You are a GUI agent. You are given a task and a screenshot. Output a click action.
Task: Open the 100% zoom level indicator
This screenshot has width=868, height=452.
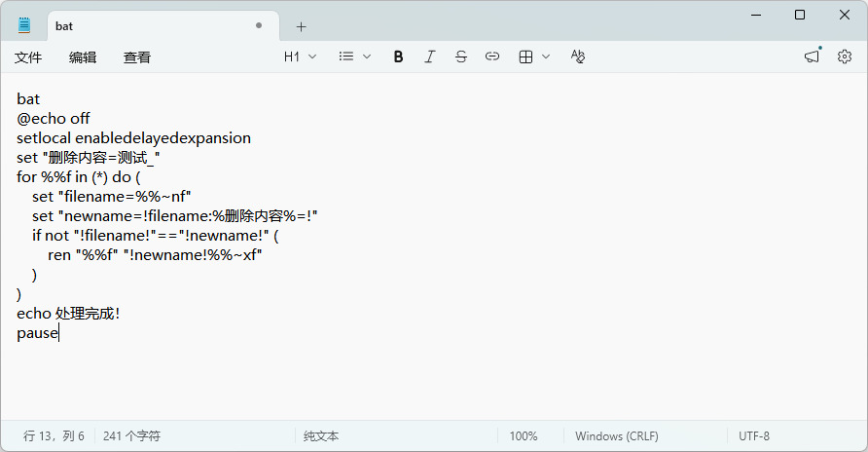click(524, 436)
